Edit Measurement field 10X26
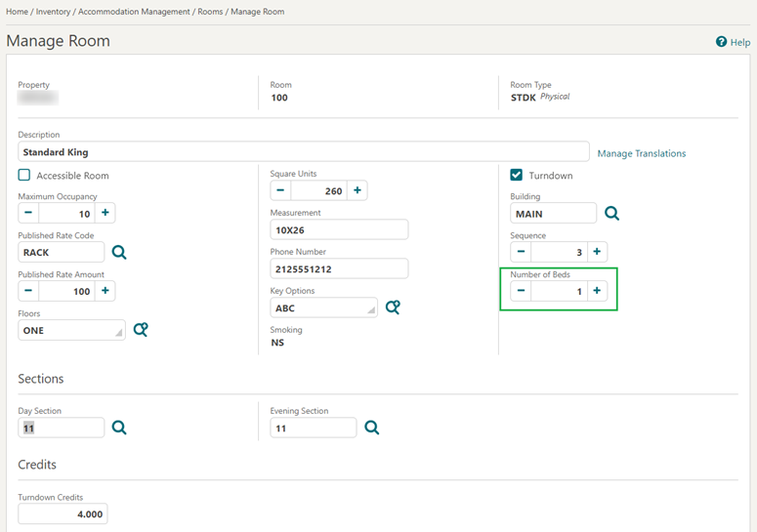The image size is (757, 532). click(339, 230)
